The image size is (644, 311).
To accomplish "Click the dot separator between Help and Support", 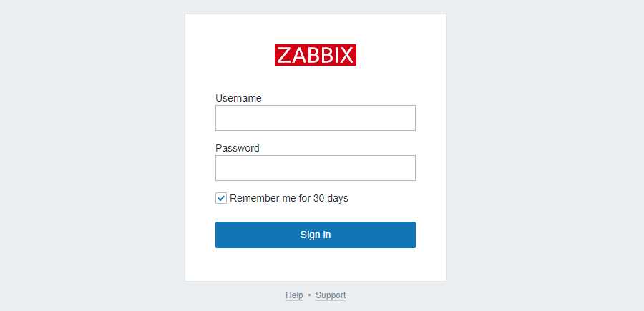I will pos(309,295).
